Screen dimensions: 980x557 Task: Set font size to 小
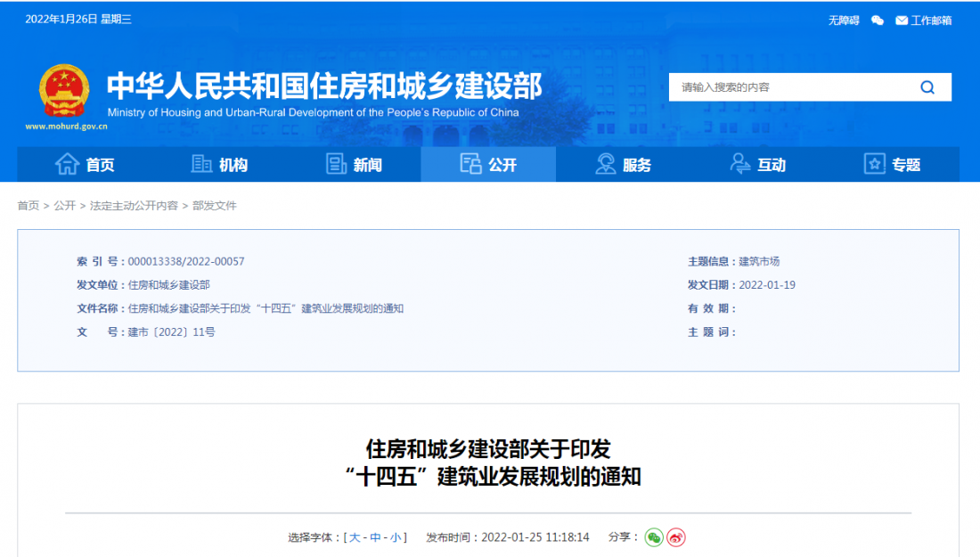[396, 537]
